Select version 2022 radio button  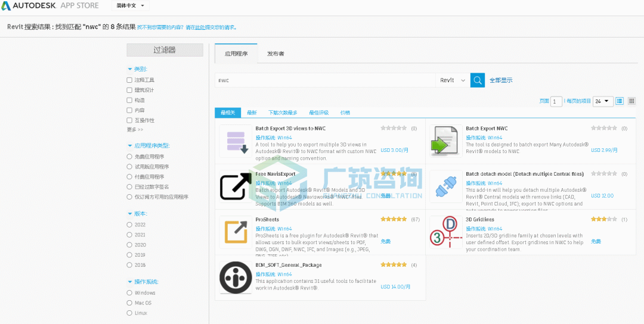click(129, 225)
